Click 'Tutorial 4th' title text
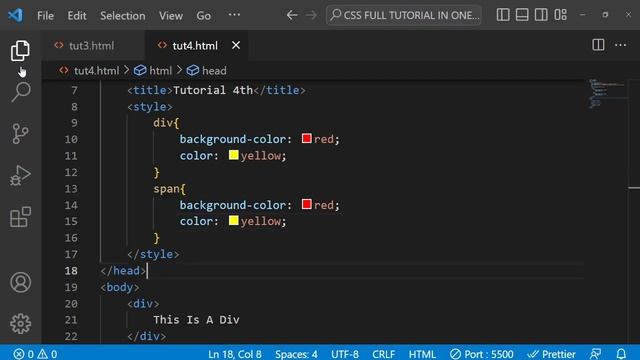 coord(213,90)
